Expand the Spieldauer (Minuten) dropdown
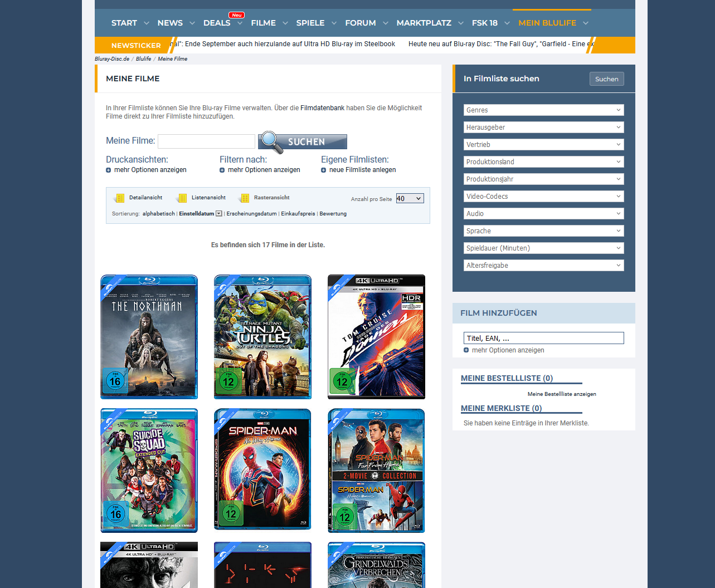715x588 pixels. [543, 248]
